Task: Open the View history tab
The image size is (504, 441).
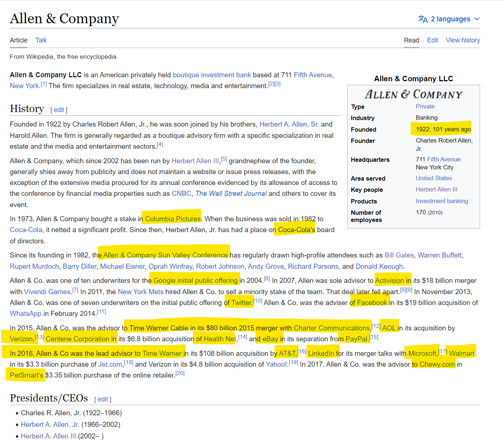Action: [463, 40]
